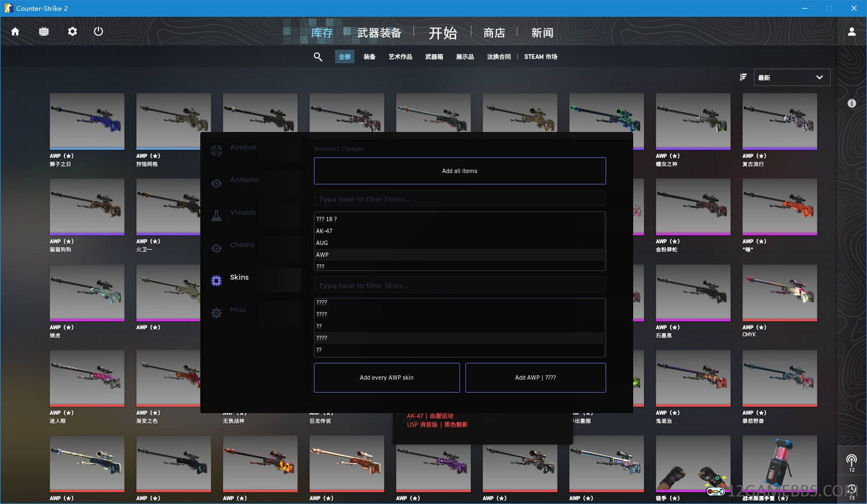
Task: Select AWP 鬼退治 skin thumbnail
Action: coord(693,378)
